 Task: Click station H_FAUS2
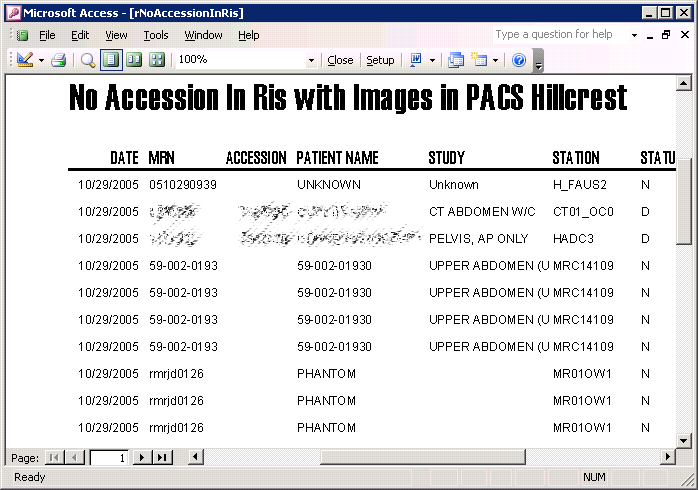click(580, 185)
